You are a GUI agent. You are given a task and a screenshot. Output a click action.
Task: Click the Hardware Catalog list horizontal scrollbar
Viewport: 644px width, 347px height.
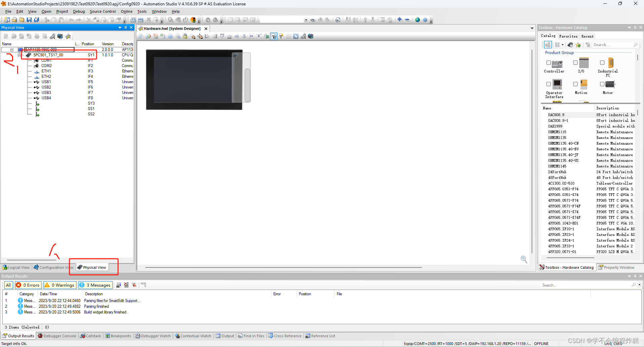570,258
